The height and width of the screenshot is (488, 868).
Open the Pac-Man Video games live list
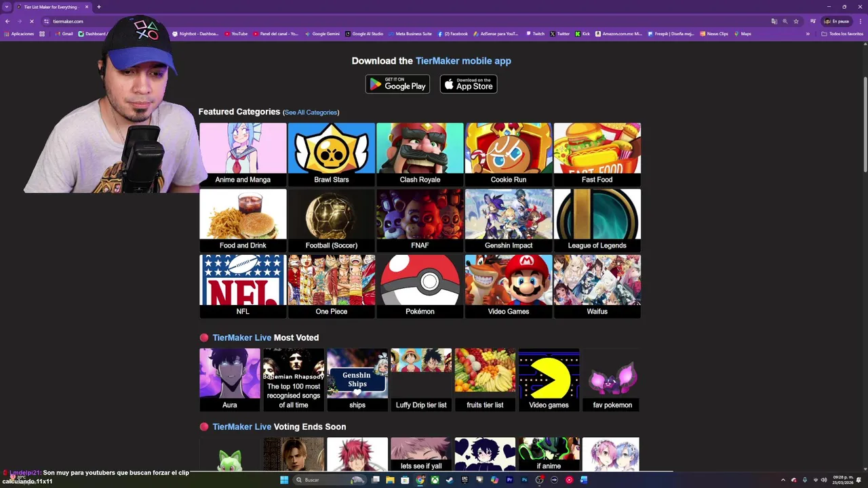(x=549, y=380)
